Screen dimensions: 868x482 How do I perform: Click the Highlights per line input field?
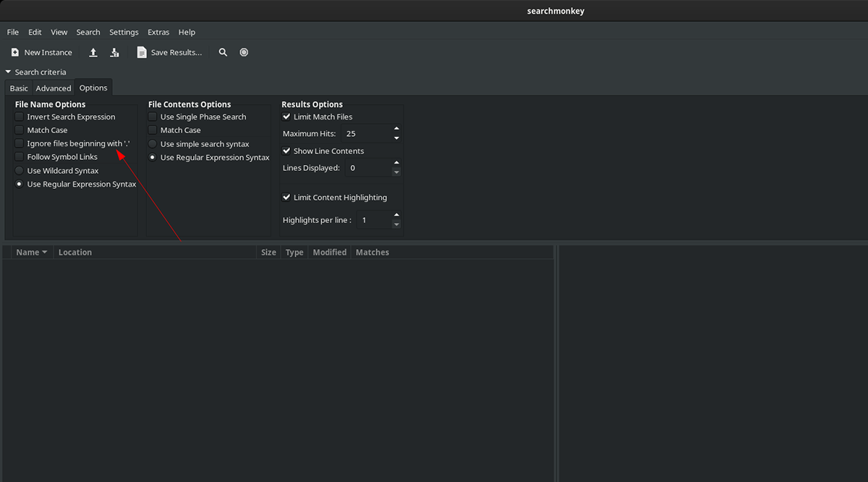(x=373, y=219)
